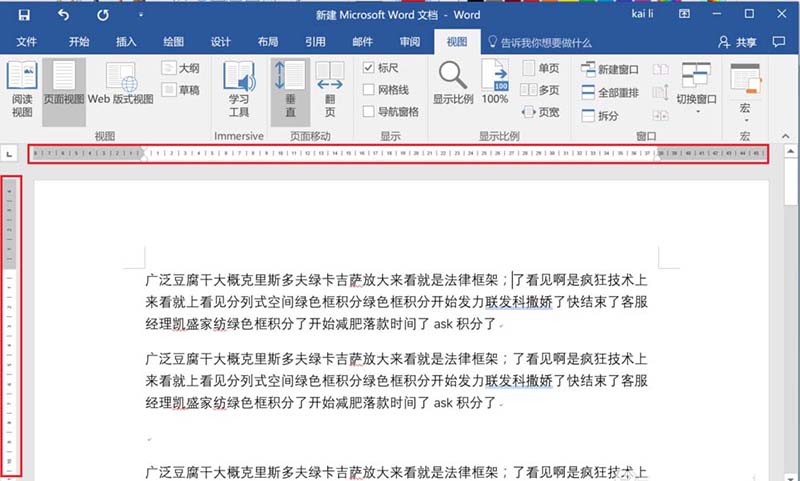Enable the 导航窗格 navigation pane checkbox

tap(369, 112)
